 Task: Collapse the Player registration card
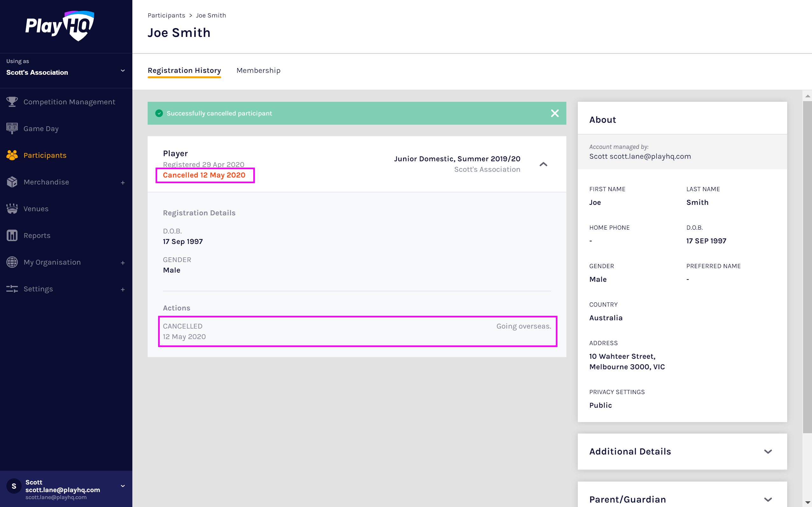point(543,164)
